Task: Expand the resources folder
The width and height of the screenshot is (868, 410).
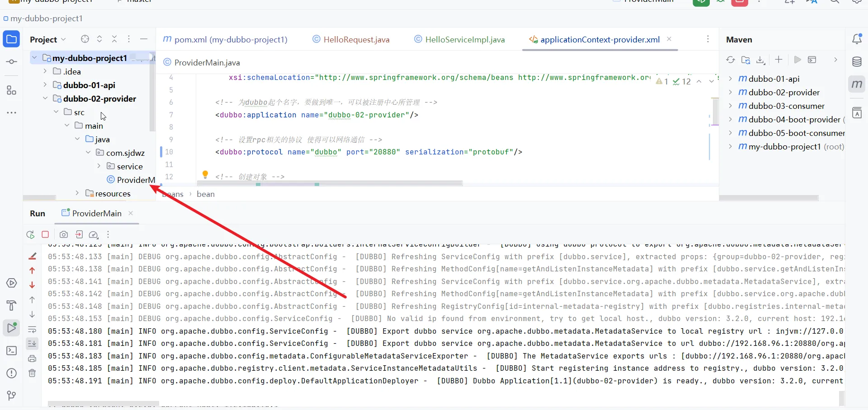Action: pos(77,193)
